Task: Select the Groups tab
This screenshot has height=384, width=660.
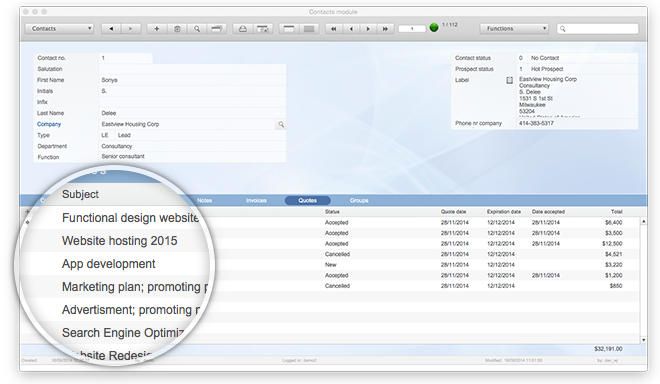Action: point(359,200)
